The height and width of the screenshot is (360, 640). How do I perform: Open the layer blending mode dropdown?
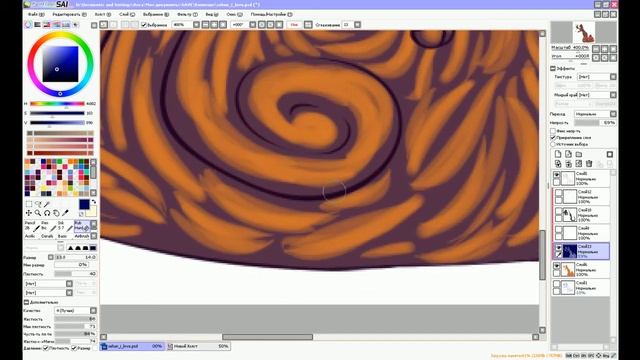click(x=613, y=114)
